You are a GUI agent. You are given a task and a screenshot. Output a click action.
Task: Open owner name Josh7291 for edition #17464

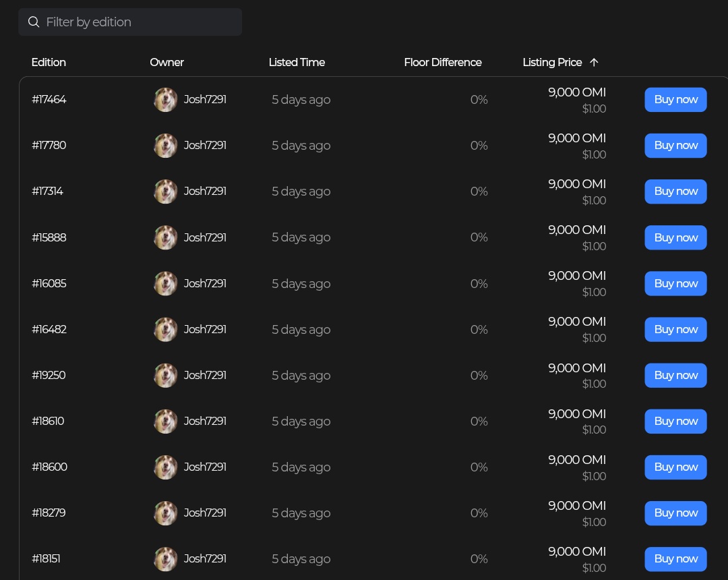[205, 99]
